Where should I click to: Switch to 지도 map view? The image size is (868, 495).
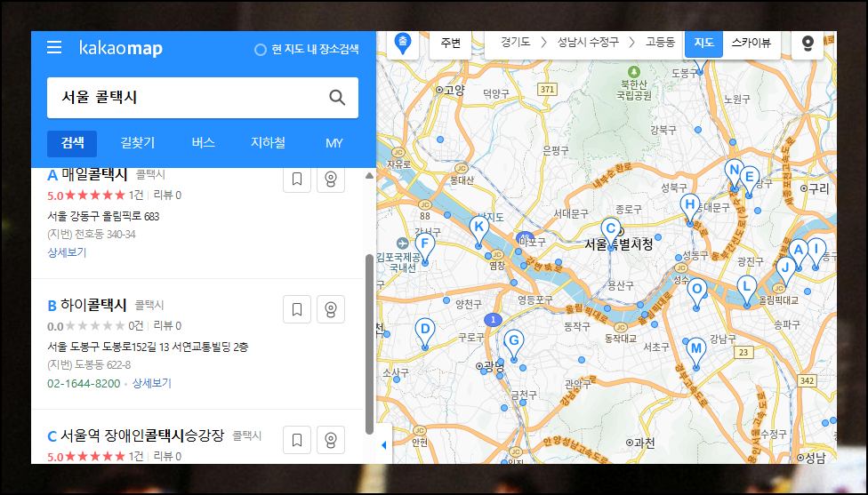tap(703, 44)
